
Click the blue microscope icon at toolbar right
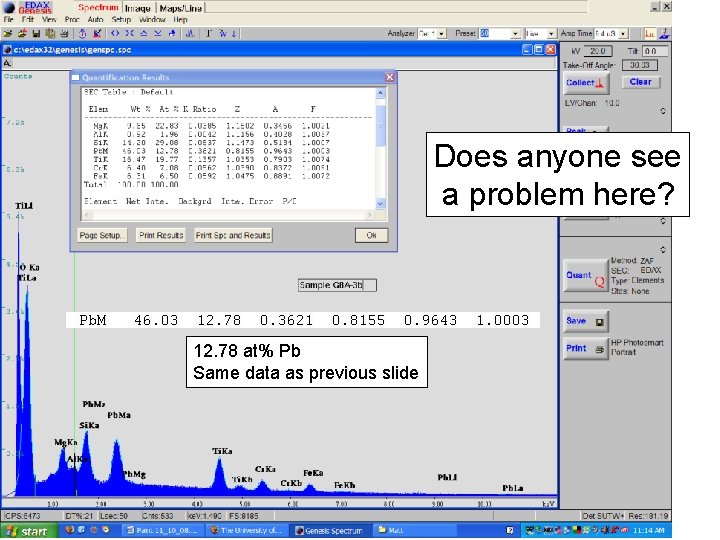tap(664, 34)
